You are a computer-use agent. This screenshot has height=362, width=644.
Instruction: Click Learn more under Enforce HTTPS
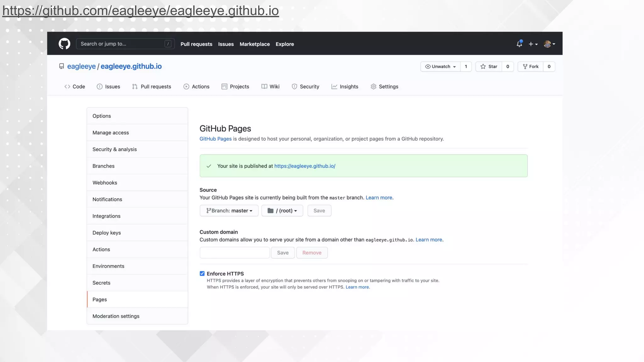357,287
